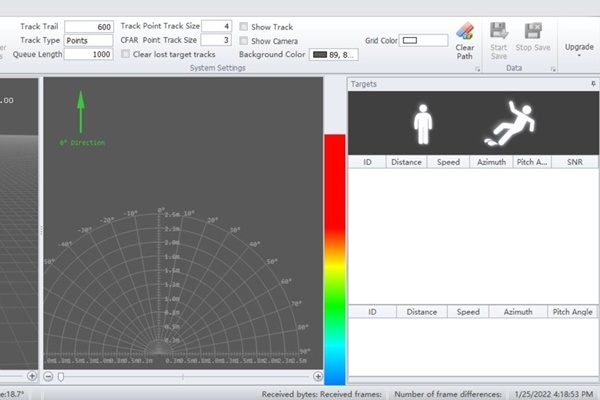Click Azimuth header in lower table

click(x=518, y=312)
